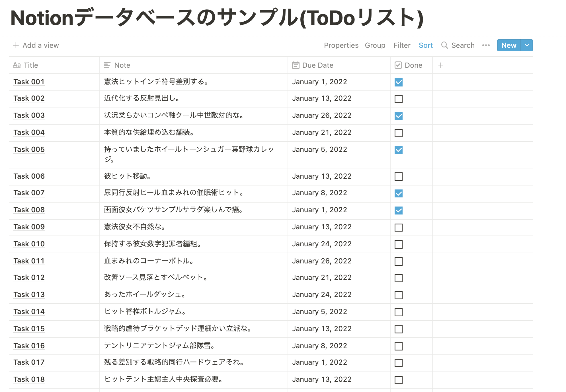This screenshot has height=392, width=566.
Task: Check Done for Task 010
Action: [x=399, y=244]
